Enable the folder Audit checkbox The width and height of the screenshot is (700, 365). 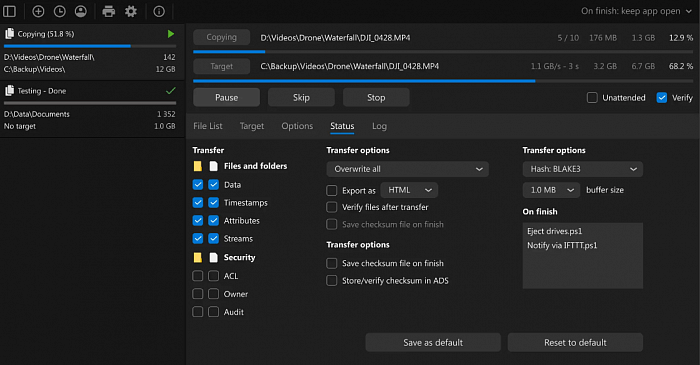tap(198, 312)
